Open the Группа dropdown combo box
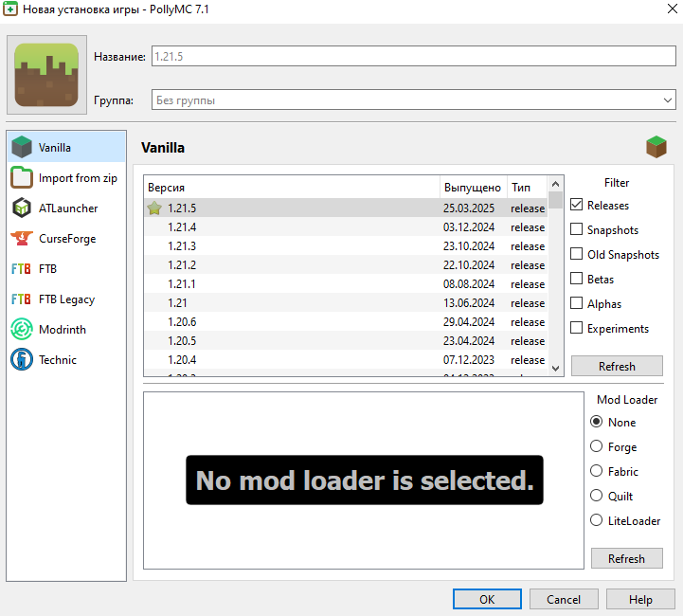 414,100
